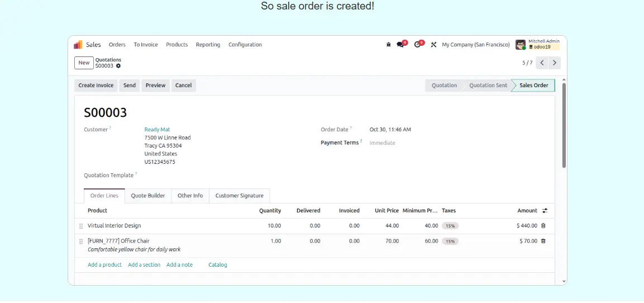
Task: Expand the Configuration menu
Action: point(245,45)
